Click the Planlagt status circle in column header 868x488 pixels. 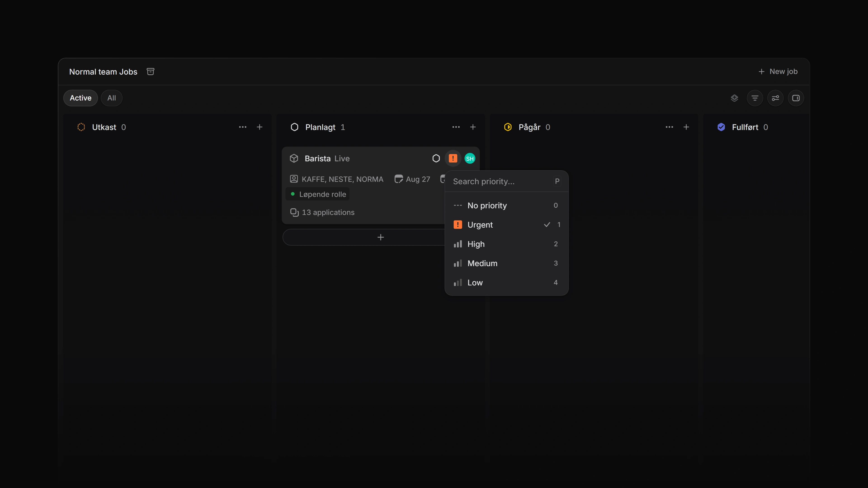point(295,127)
